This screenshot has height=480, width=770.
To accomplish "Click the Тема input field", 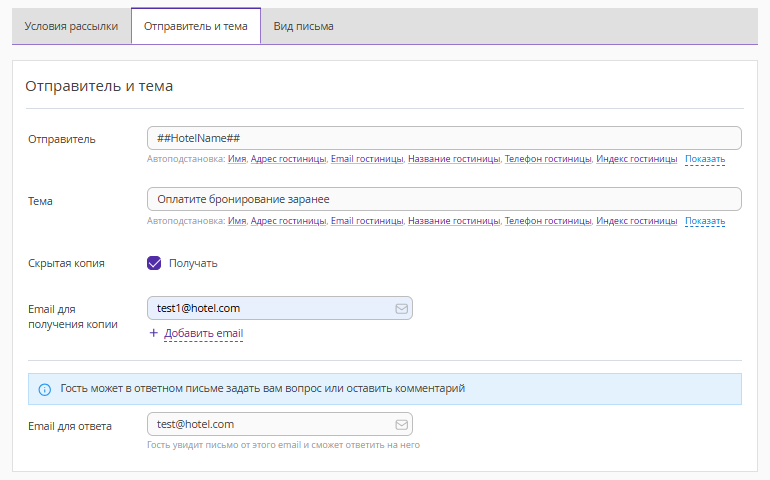I will click(443, 199).
